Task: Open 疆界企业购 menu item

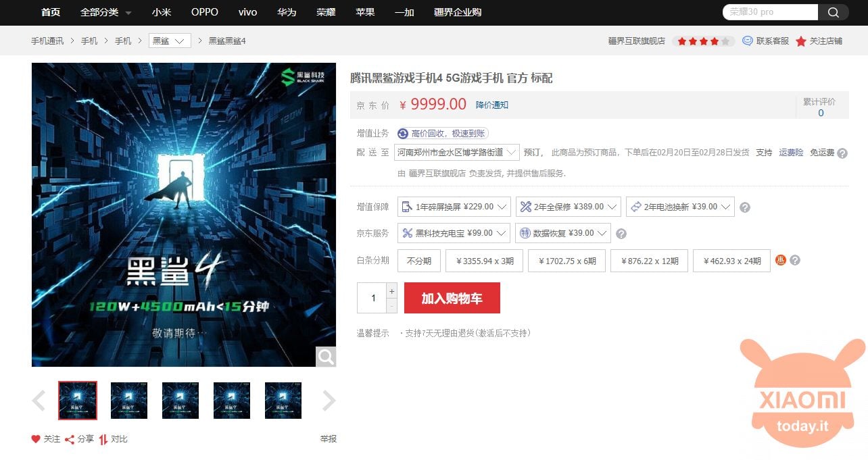Action: 458,12
